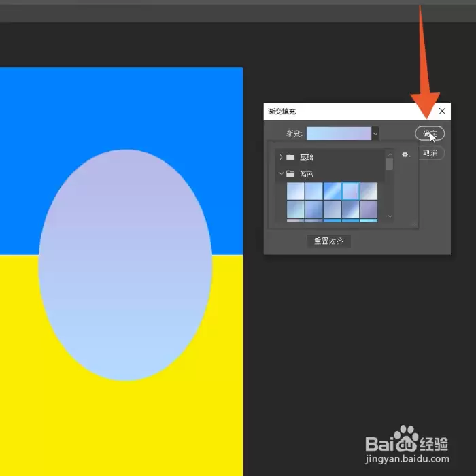The height and width of the screenshot is (476, 476).
Task: Select the 蓝色 folder icon
Action: (290, 173)
